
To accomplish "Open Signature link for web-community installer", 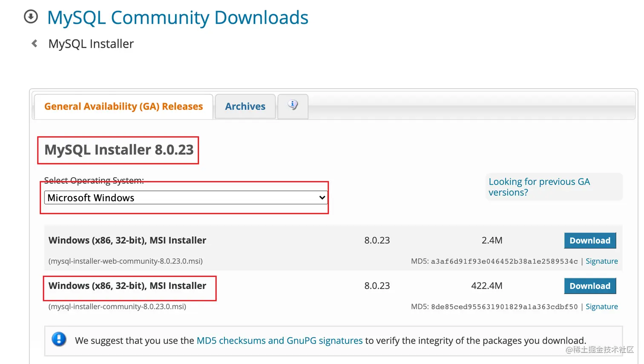I will click(x=601, y=261).
